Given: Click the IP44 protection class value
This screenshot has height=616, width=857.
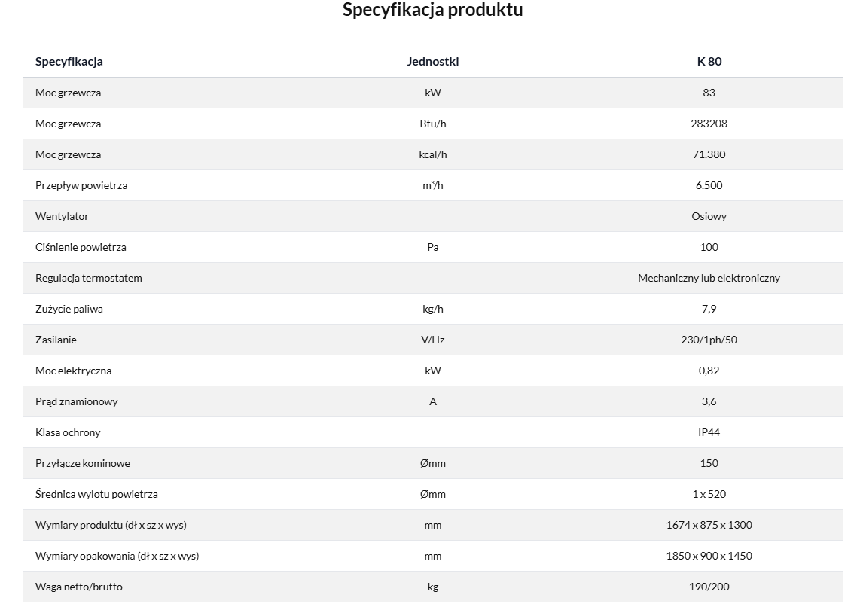Looking at the screenshot, I should click(x=709, y=432).
